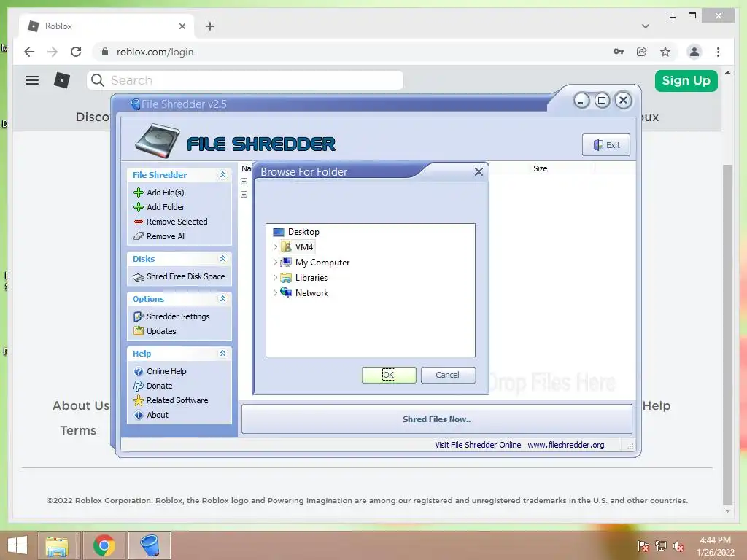747x560 pixels.
Task: Click the Remove All eraser icon
Action: [x=138, y=236]
